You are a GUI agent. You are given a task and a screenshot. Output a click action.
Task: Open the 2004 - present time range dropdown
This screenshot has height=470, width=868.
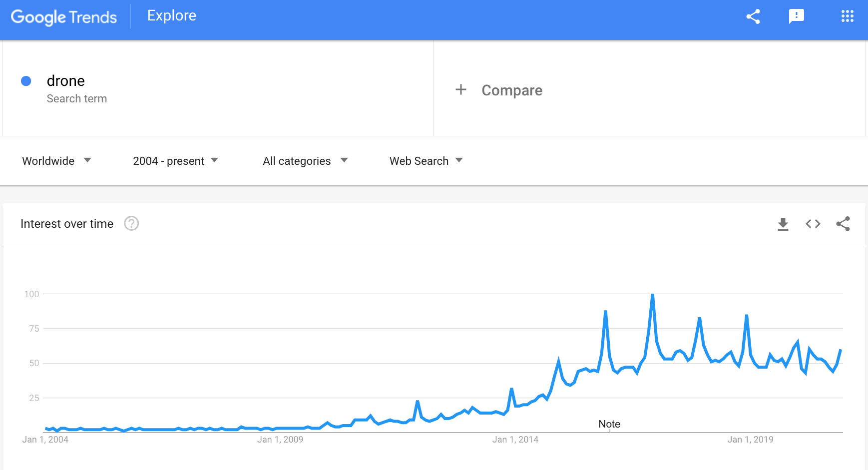tap(175, 161)
